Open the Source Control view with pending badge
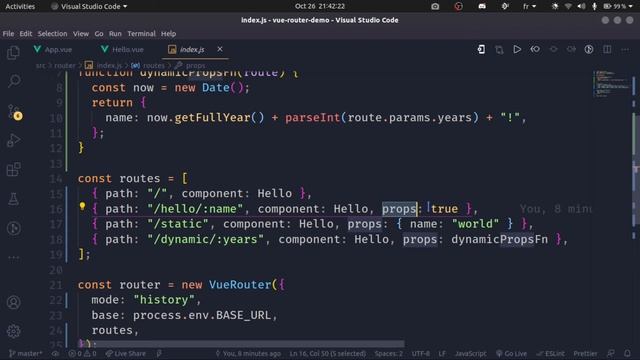 click(x=14, y=112)
